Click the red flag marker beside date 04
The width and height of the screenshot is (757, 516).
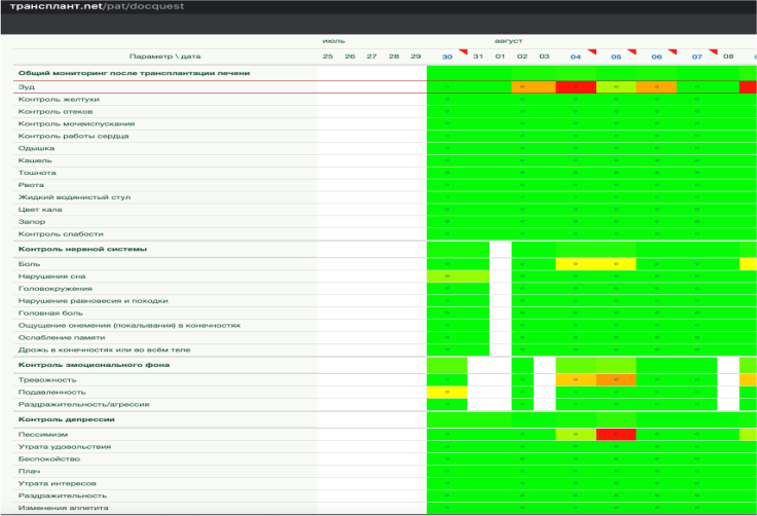pos(592,52)
